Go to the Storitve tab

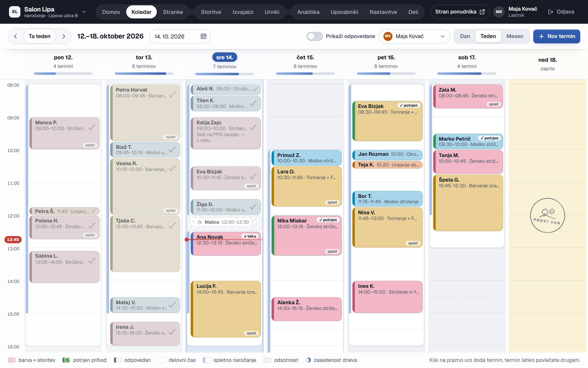211,12
